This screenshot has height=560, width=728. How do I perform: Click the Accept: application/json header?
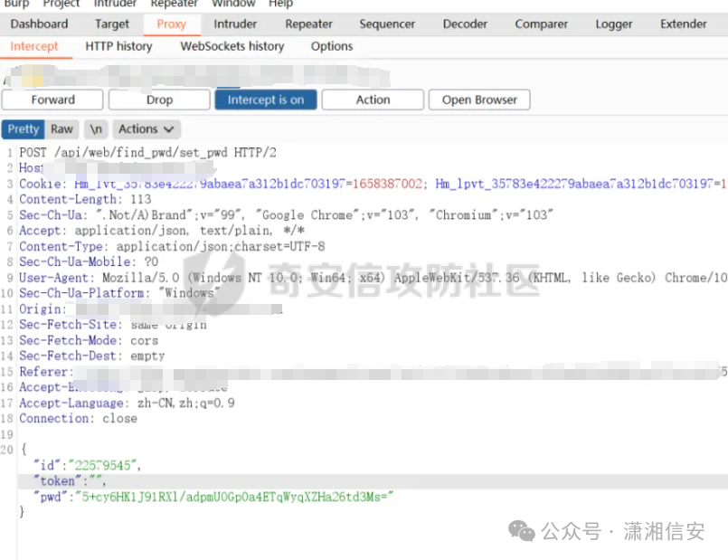(x=162, y=231)
